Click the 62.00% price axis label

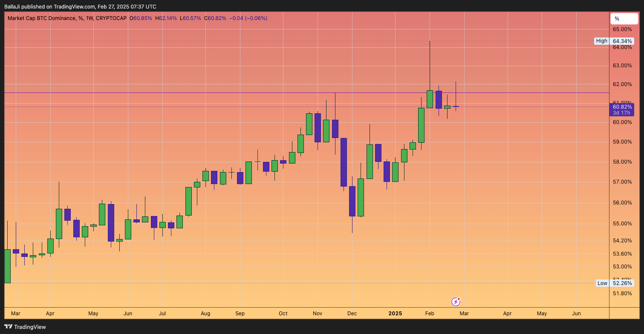pyautogui.click(x=622, y=84)
